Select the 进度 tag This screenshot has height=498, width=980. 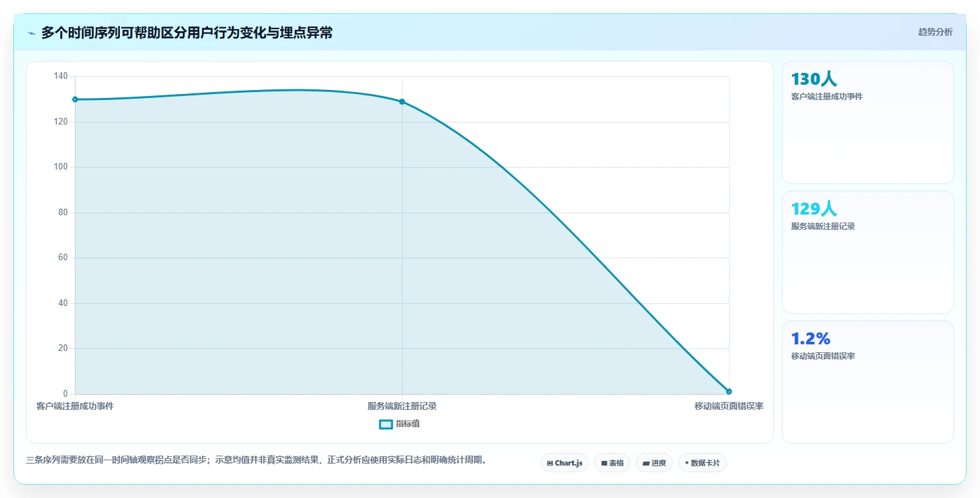point(654,463)
